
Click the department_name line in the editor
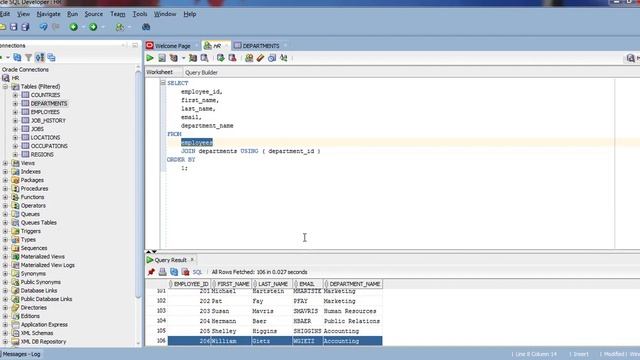[207, 126]
